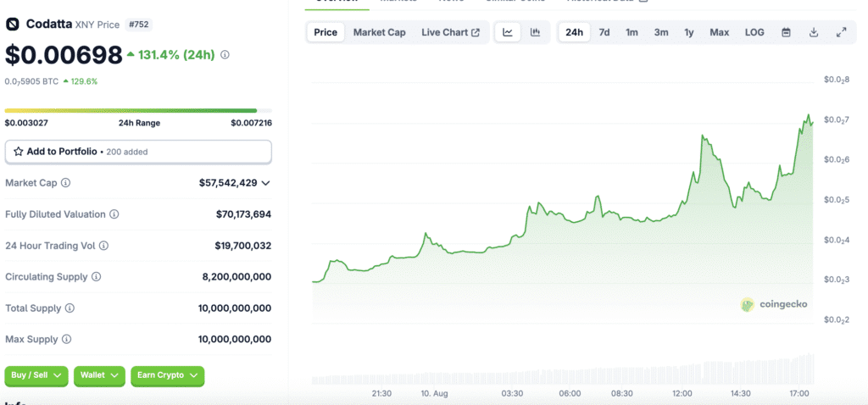The height and width of the screenshot is (405, 868).
Task: Select the Price chart tab
Action: [325, 33]
